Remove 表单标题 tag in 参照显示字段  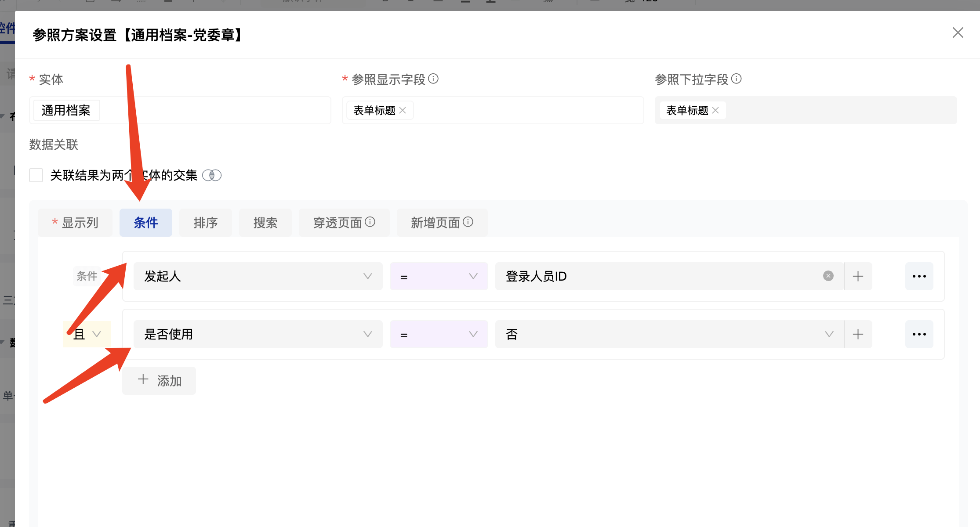pyautogui.click(x=403, y=110)
